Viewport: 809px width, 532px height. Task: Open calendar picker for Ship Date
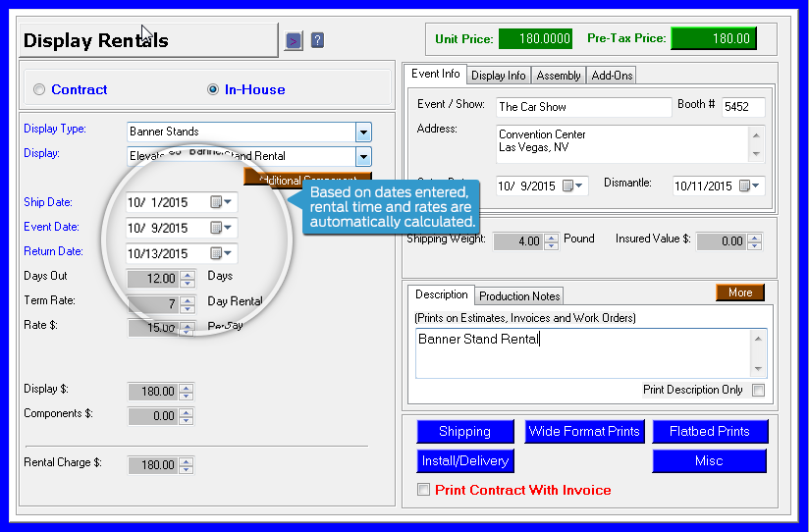click(221, 202)
